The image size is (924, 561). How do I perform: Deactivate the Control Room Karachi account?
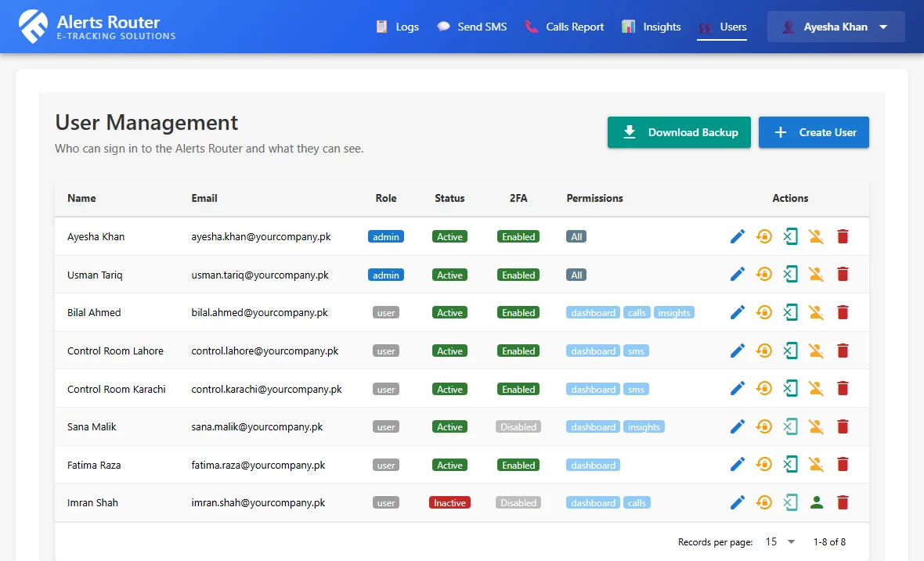(816, 389)
